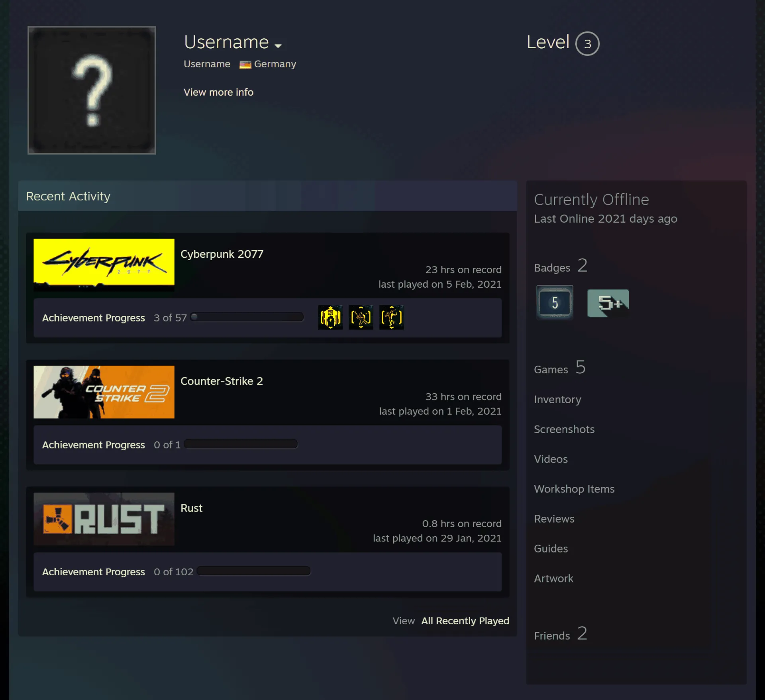Open the Games 5 link

[560, 368]
